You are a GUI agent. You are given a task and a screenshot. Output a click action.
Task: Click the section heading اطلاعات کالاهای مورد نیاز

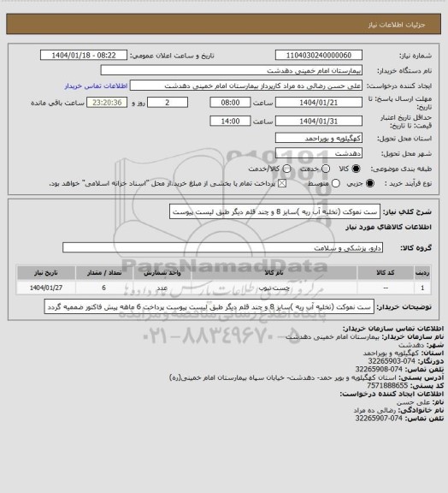[388, 227]
